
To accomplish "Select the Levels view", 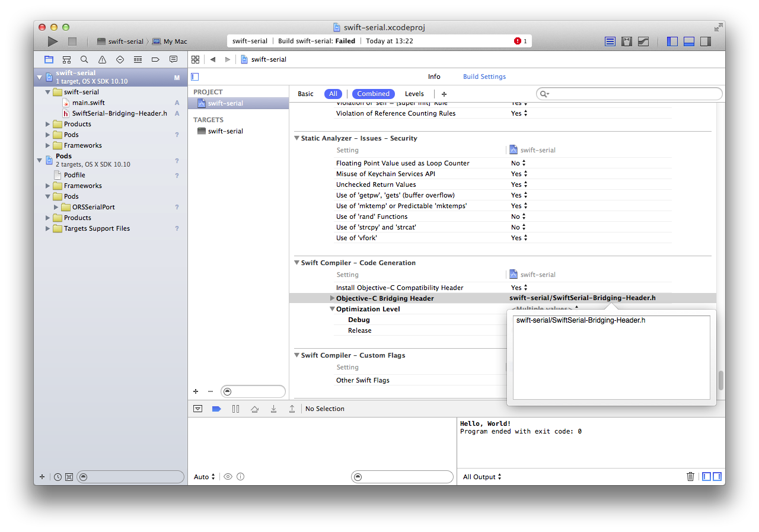I will 414,94.
